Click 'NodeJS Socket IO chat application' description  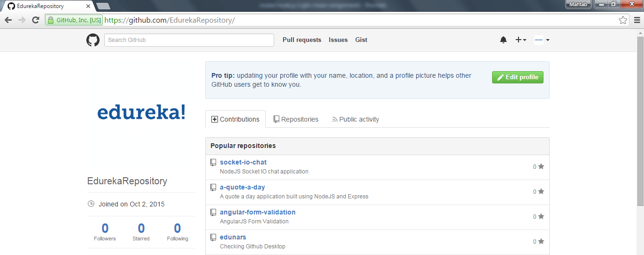[264, 172]
